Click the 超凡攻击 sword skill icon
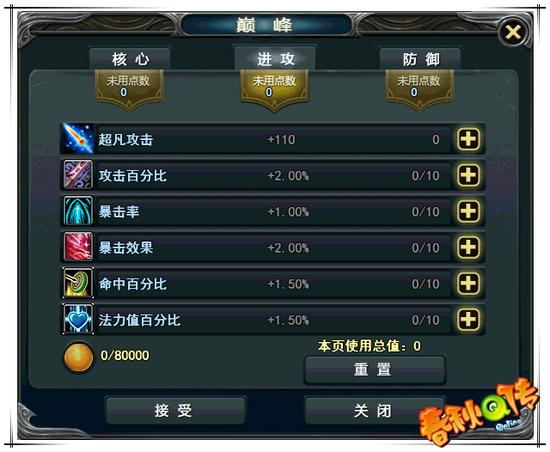Screen dimensions: 550x452 78,139
